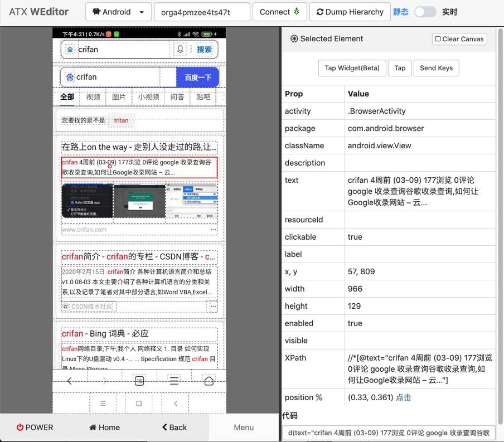
Task: Click the 点击 link next to position
Action: 404,397
